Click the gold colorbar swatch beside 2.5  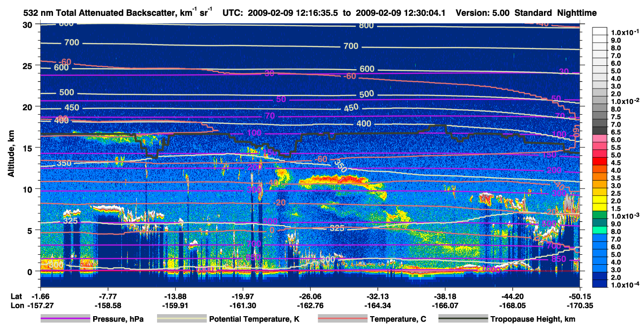pyautogui.click(x=600, y=192)
